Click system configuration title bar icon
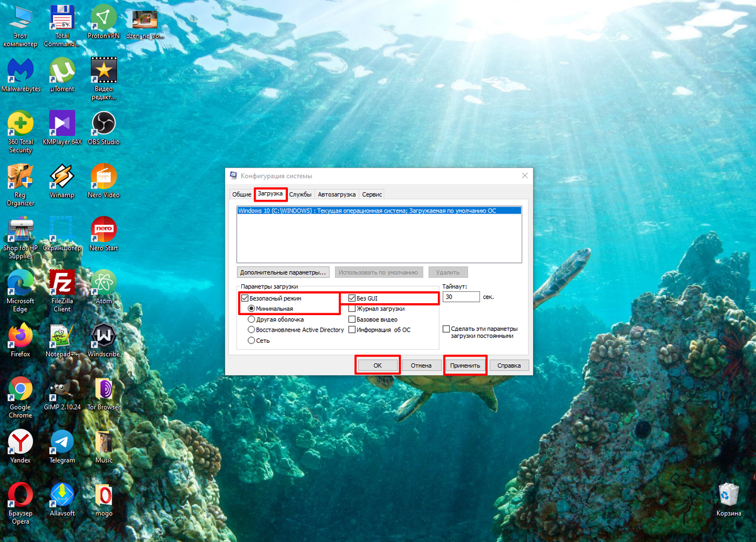 coord(234,175)
